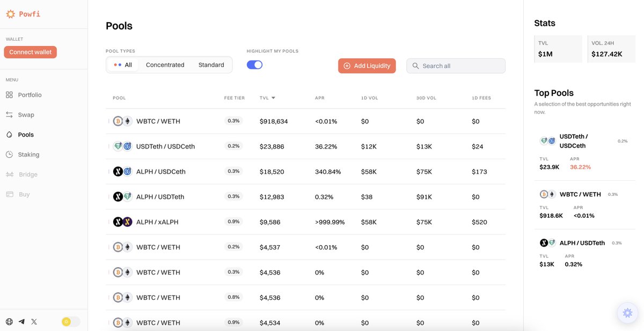Toggle Highlight My Pools switch
The width and height of the screenshot is (644, 331).
coord(254,65)
